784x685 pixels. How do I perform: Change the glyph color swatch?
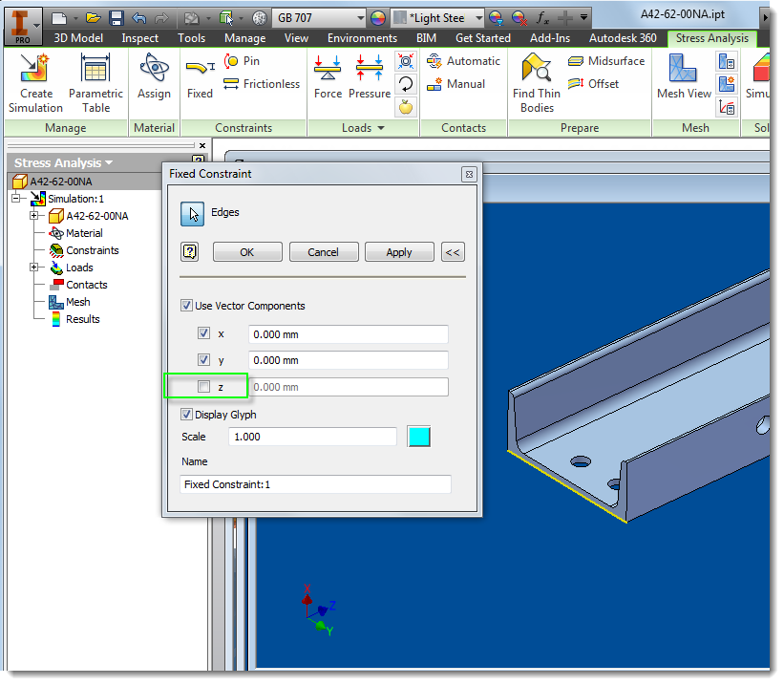tap(418, 437)
